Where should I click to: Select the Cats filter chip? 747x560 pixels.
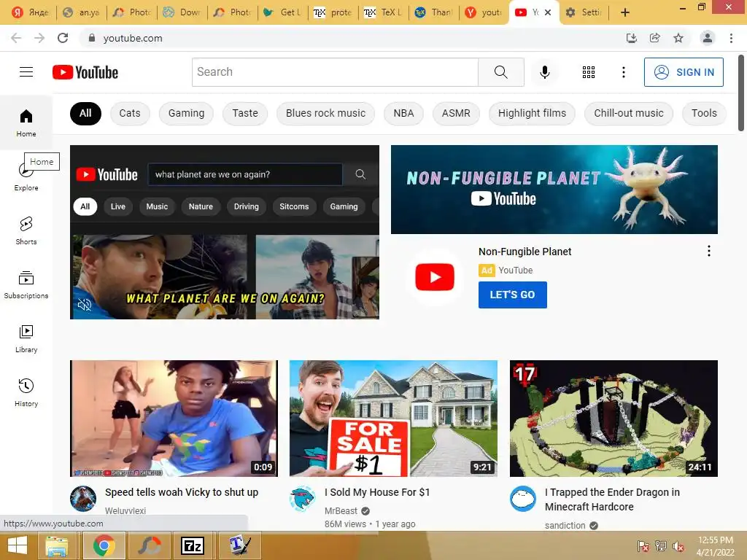click(130, 113)
